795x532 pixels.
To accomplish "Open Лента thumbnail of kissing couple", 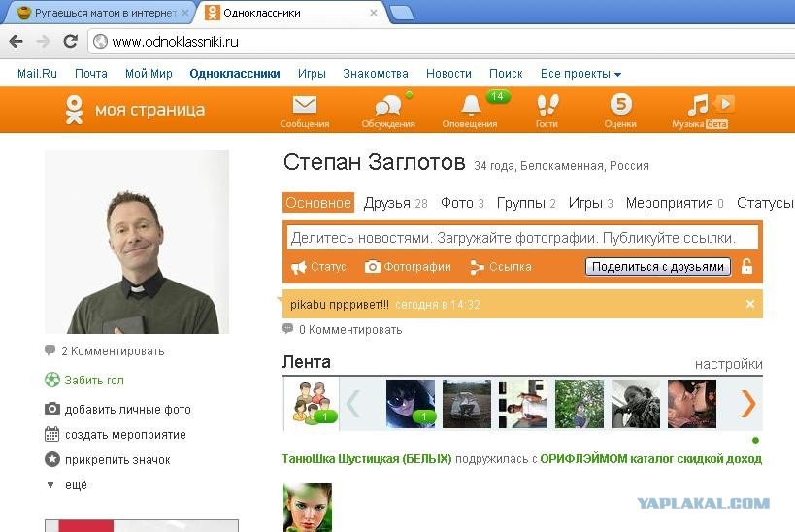I will tap(691, 404).
